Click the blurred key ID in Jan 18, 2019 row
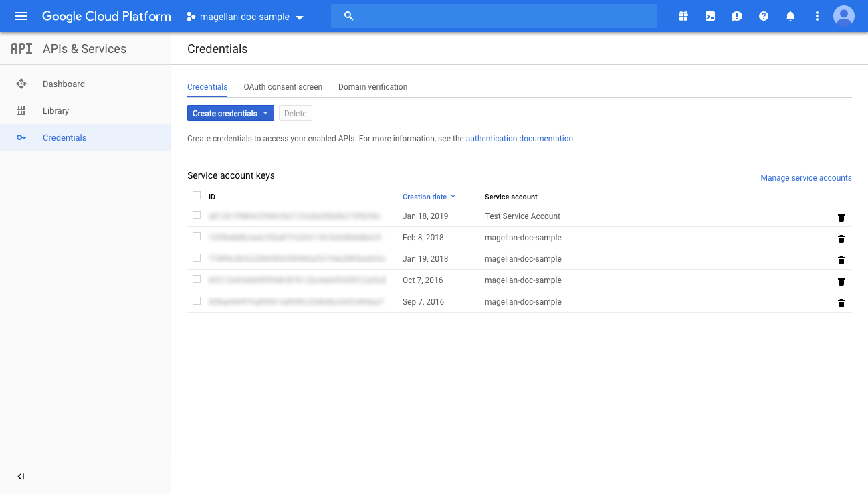This screenshot has width=868, height=494. 294,216
